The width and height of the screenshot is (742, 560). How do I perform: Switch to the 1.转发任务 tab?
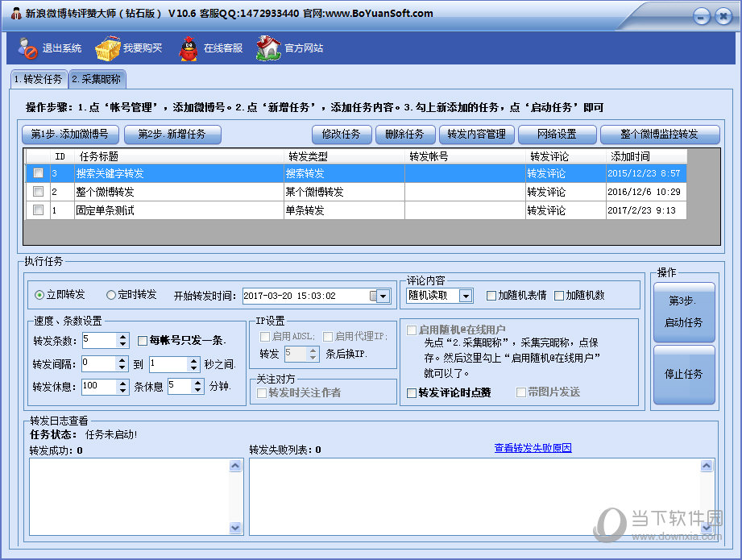(x=39, y=79)
